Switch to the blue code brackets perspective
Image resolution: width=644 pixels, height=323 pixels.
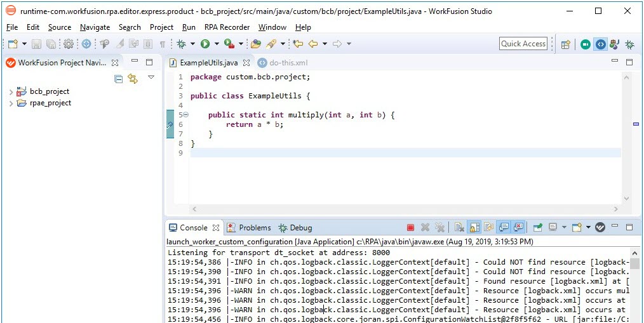(x=601, y=44)
